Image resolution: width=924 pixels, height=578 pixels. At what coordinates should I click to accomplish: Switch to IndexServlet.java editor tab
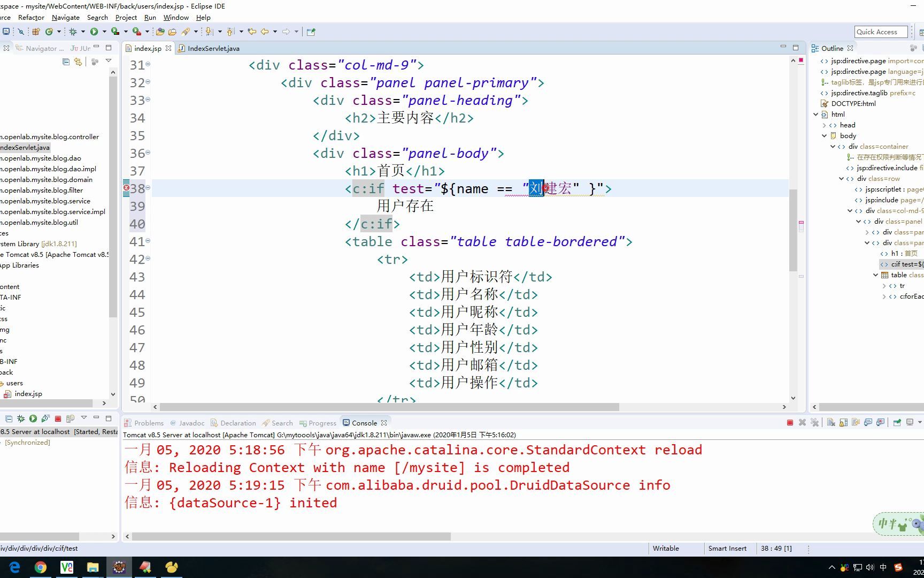click(x=209, y=48)
